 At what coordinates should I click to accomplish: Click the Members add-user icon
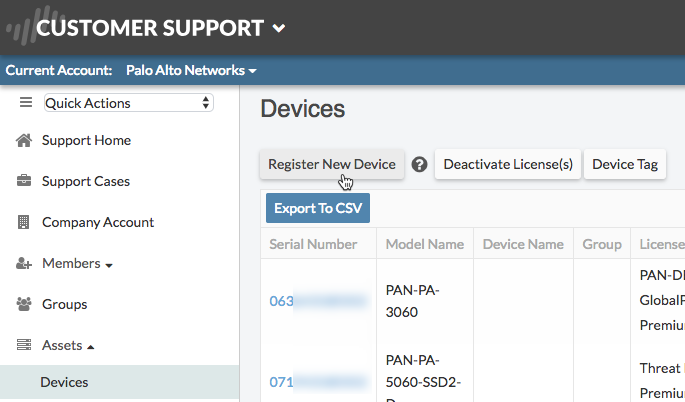pyautogui.click(x=24, y=263)
